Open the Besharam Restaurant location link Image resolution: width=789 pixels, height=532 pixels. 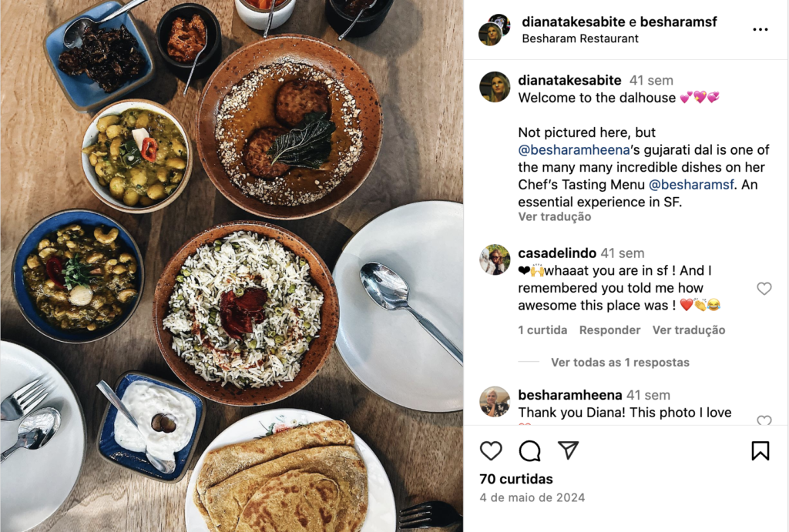[580, 38]
